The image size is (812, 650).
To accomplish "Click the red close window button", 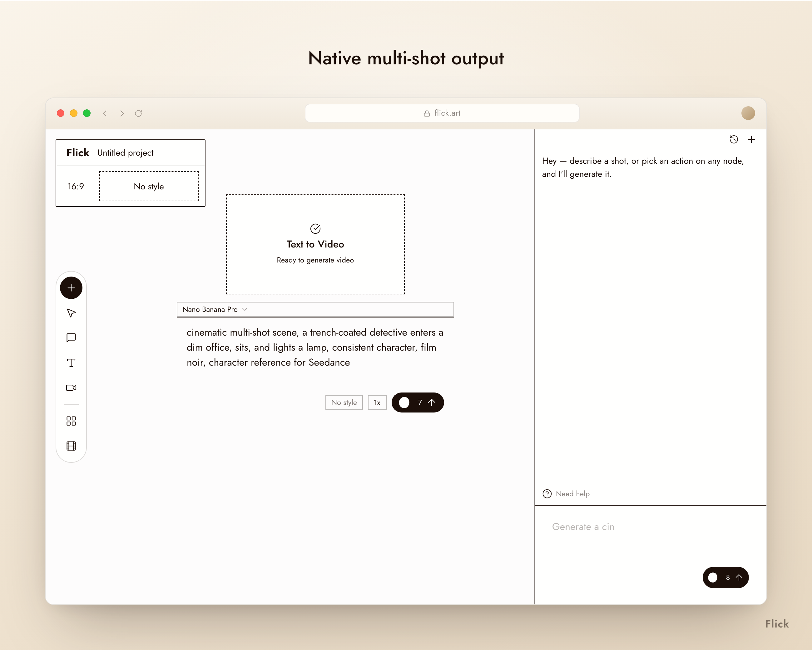I will pyautogui.click(x=61, y=113).
